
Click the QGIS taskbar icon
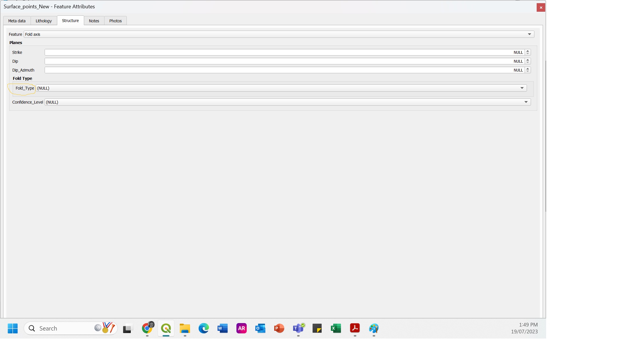(x=166, y=328)
